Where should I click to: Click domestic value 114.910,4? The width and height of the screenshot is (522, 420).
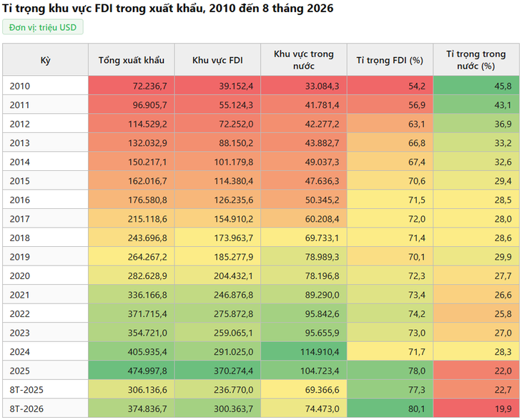tap(304, 352)
